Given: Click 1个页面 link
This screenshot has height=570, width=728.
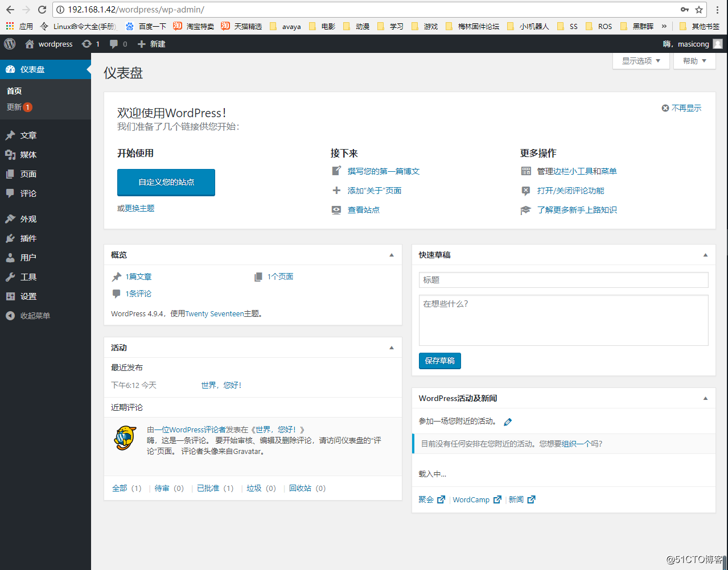Looking at the screenshot, I should [x=280, y=276].
